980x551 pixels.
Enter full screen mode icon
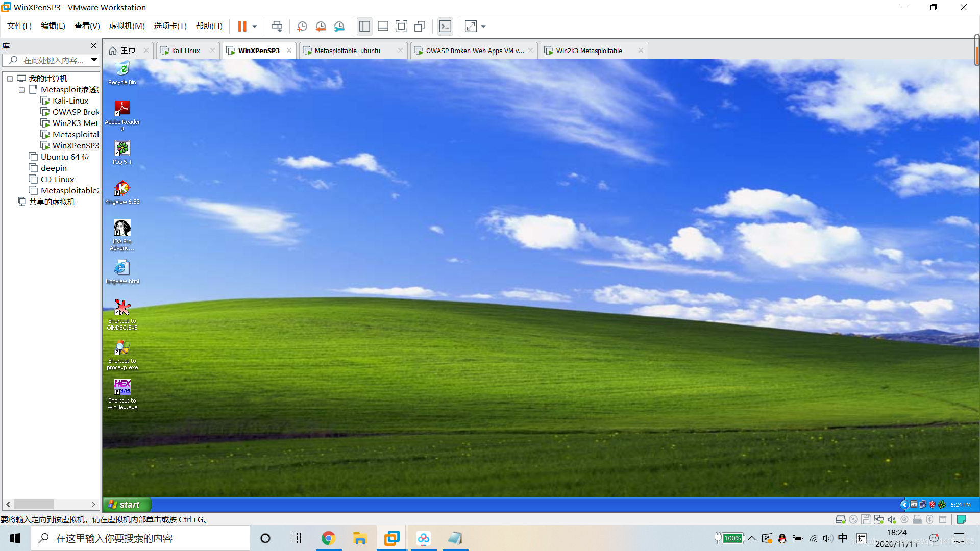click(401, 26)
